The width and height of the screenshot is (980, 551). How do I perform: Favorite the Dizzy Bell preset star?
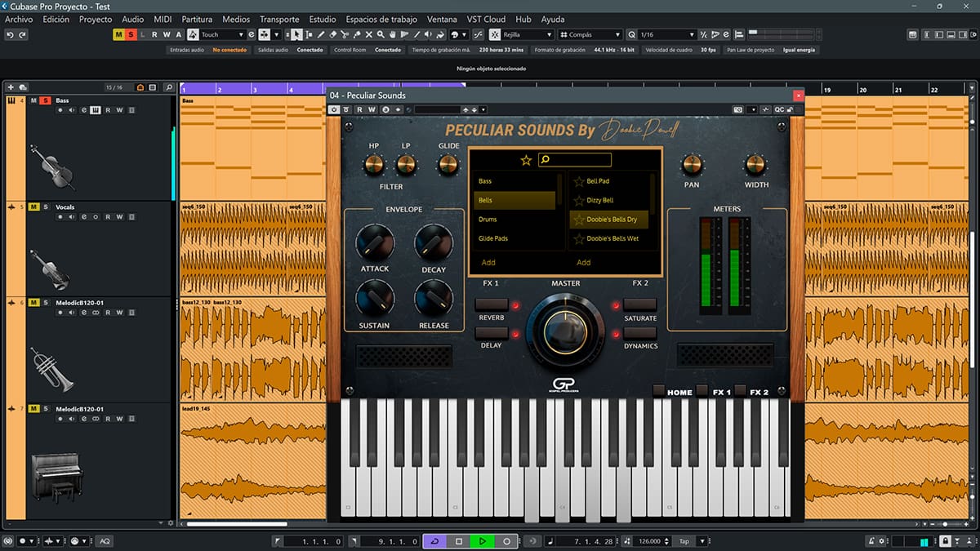point(579,201)
